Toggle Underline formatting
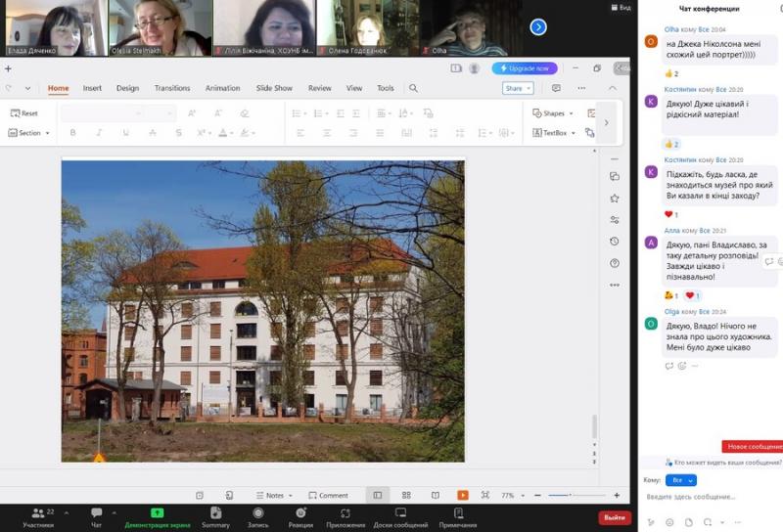Viewport: 783px width, 532px height. tap(125, 133)
